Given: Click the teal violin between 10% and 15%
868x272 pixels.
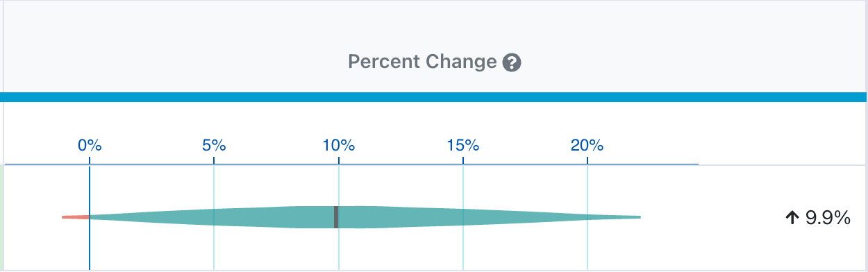Looking at the screenshot, I should (x=401, y=217).
